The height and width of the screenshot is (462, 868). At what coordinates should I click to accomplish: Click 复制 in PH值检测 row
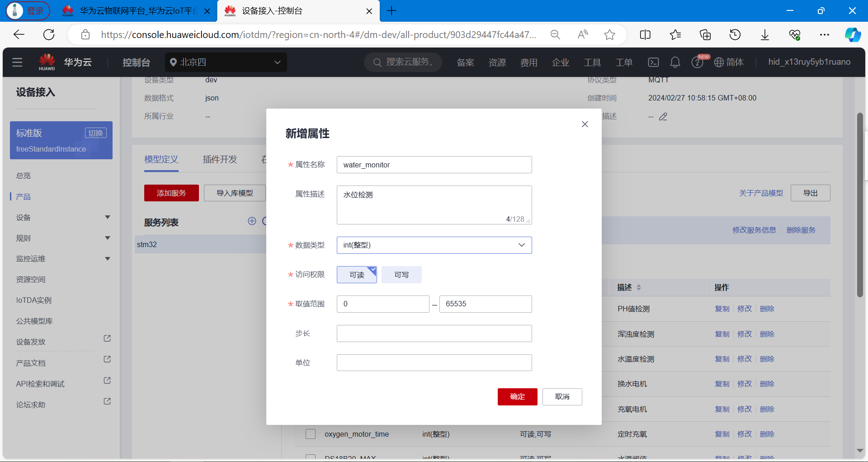(722, 309)
